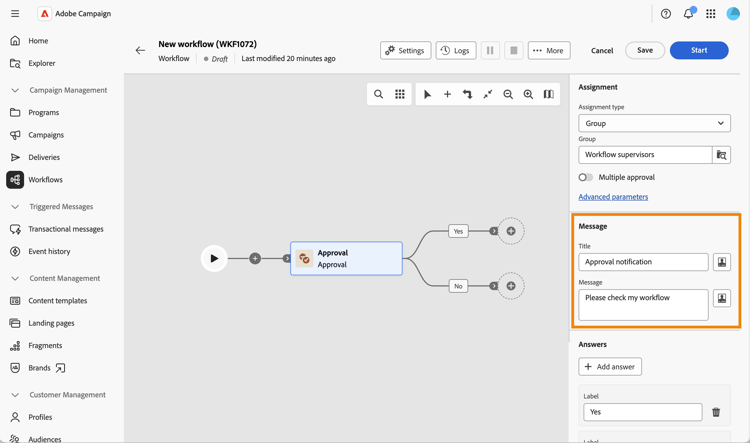Image resolution: width=750 pixels, height=443 pixels.
Task: Open the More options menu
Action: point(549,50)
